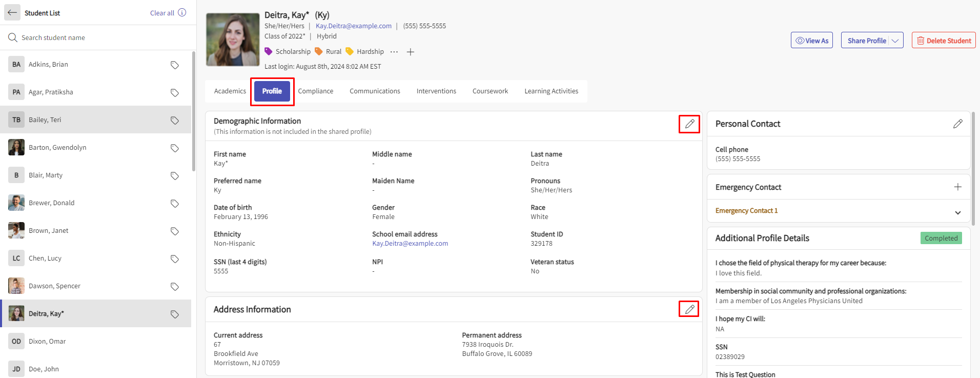Expand Emergency Contact 1 section
This screenshot has height=378, width=980.
[957, 212]
